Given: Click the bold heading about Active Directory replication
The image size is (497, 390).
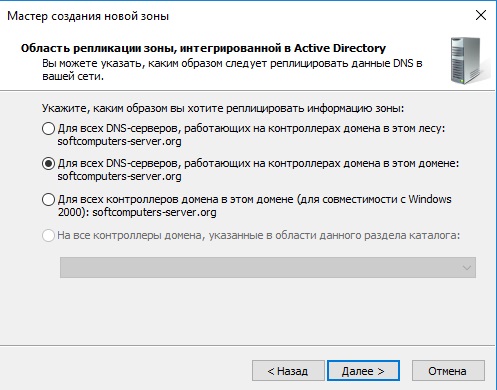Looking at the screenshot, I should click(203, 48).
